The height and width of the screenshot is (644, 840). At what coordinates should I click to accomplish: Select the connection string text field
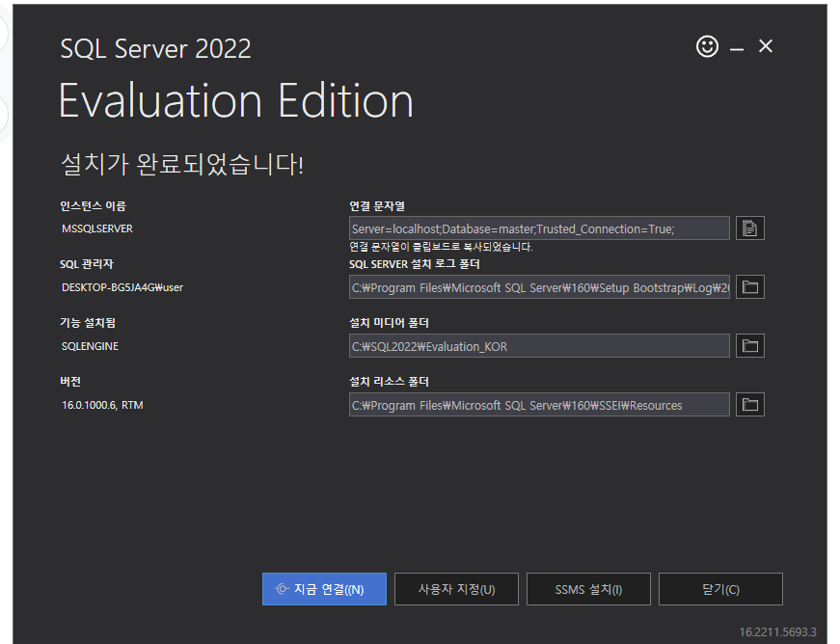tap(538, 228)
